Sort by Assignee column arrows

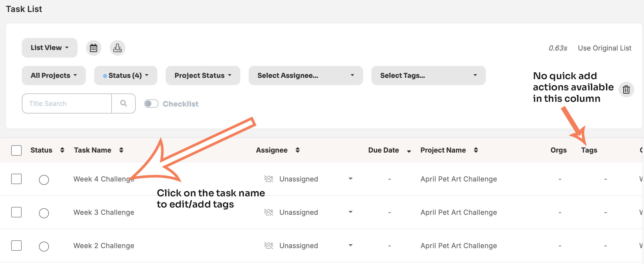(298, 150)
